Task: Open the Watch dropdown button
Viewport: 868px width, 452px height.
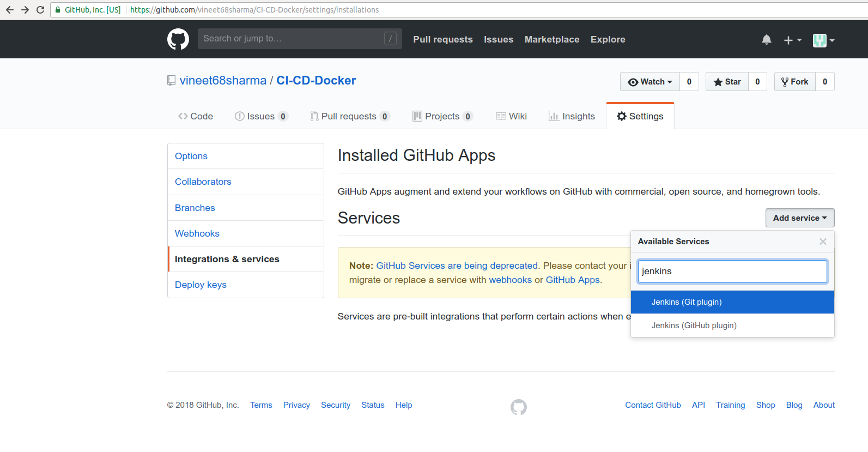Action: click(650, 82)
